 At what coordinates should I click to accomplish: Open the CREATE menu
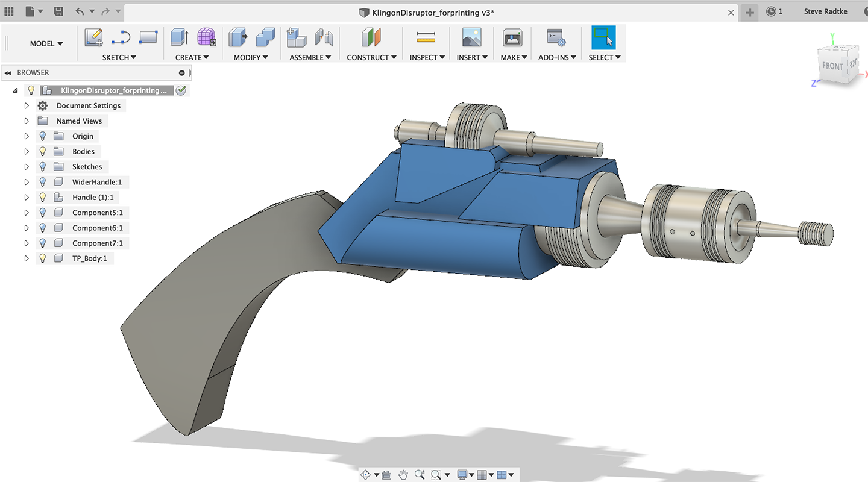coord(192,57)
